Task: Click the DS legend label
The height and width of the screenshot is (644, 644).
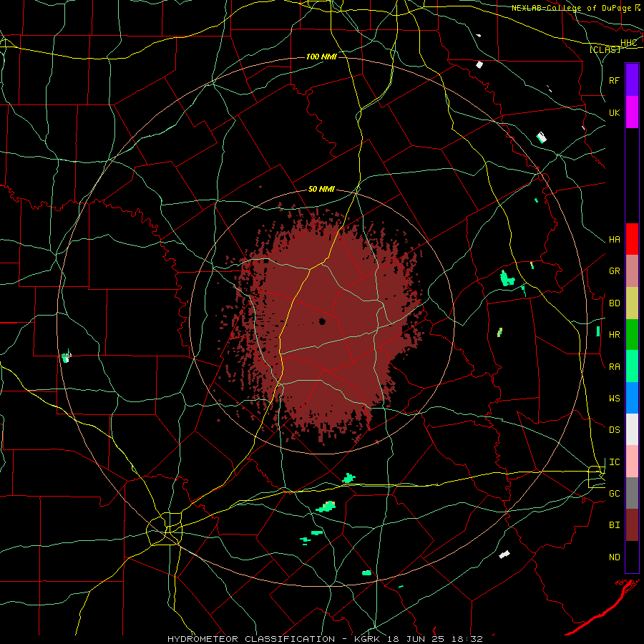Action: [614, 430]
